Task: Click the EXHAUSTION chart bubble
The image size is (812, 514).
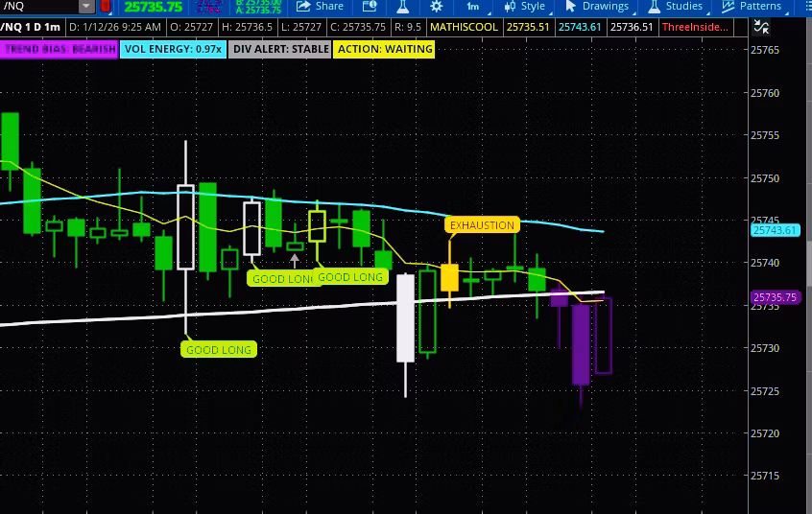Action: (x=482, y=225)
